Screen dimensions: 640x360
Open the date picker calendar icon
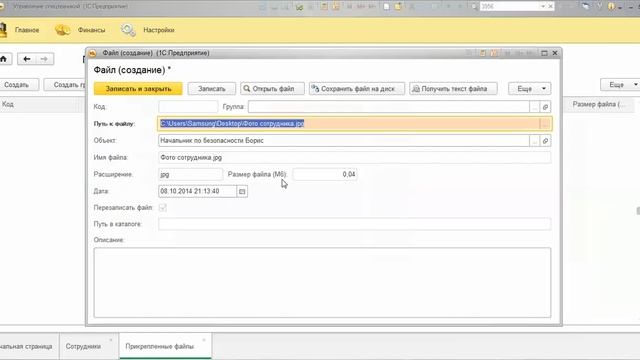pos(242,191)
